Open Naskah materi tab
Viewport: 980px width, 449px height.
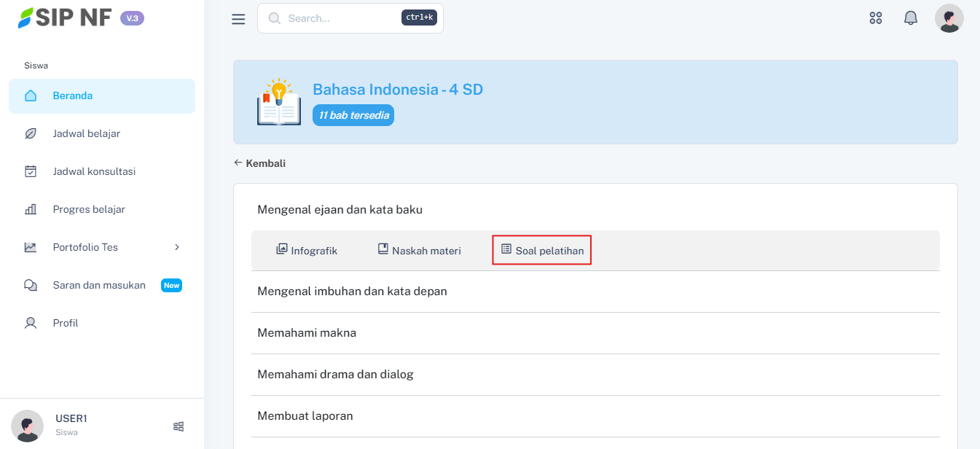(419, 251)
